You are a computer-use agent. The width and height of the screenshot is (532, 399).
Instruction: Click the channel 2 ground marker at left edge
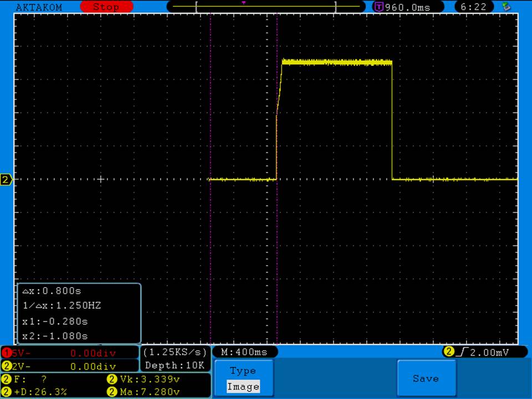click(x=6, y=180)
